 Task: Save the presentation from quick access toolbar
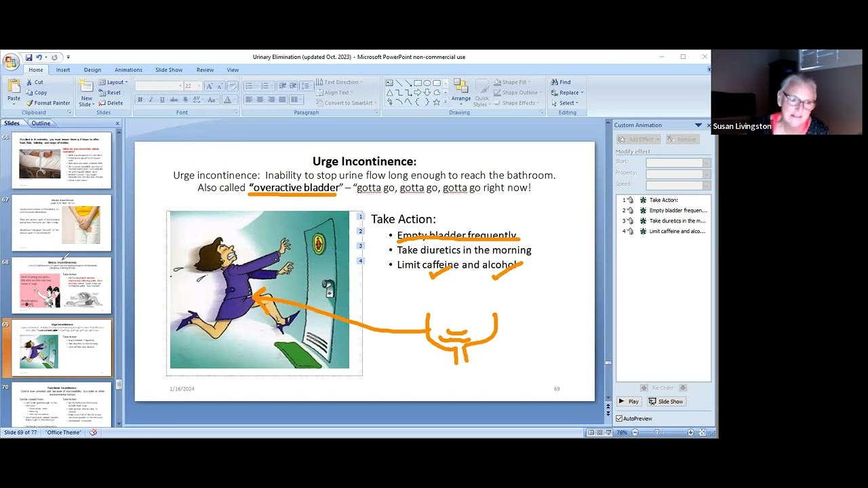pos(28,58)
